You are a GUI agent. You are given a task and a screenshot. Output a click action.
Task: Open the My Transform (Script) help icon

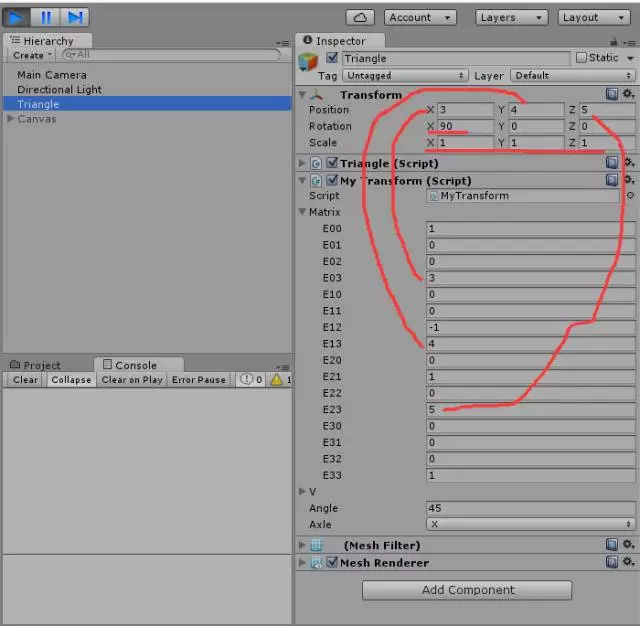[x=611, y=180]
